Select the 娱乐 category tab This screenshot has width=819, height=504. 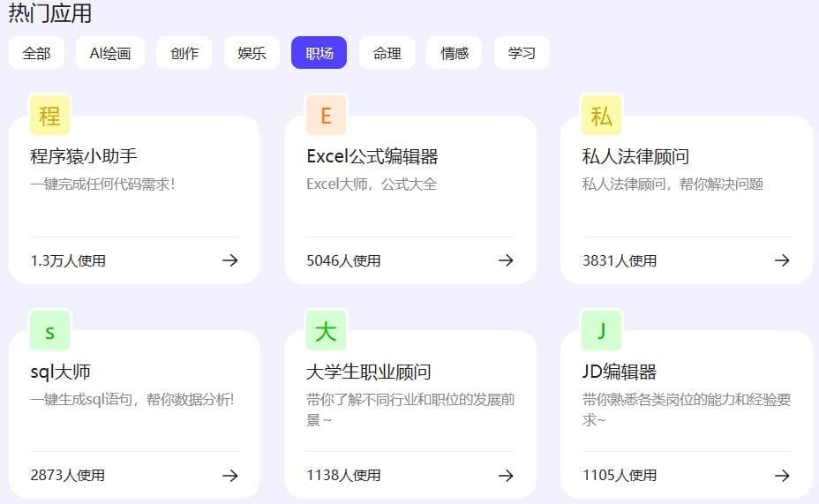[x=252, y=53]
